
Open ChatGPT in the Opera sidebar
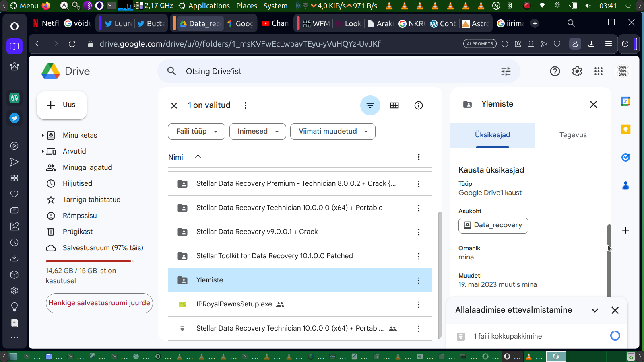click(14, 98)
